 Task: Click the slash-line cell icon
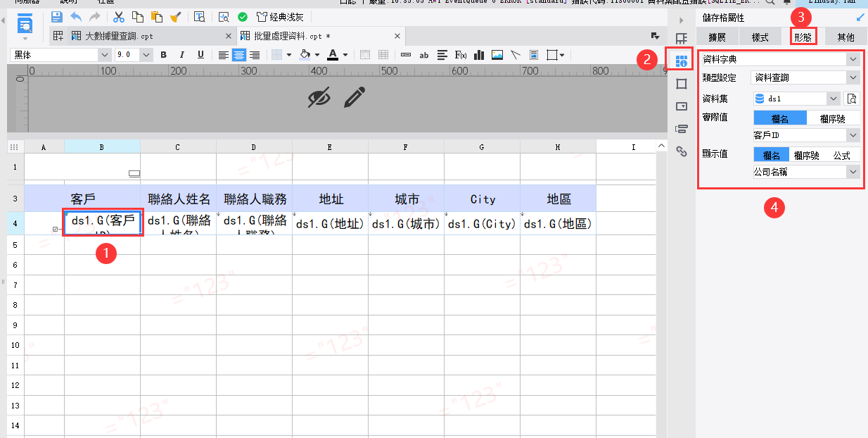click(516, 54)
